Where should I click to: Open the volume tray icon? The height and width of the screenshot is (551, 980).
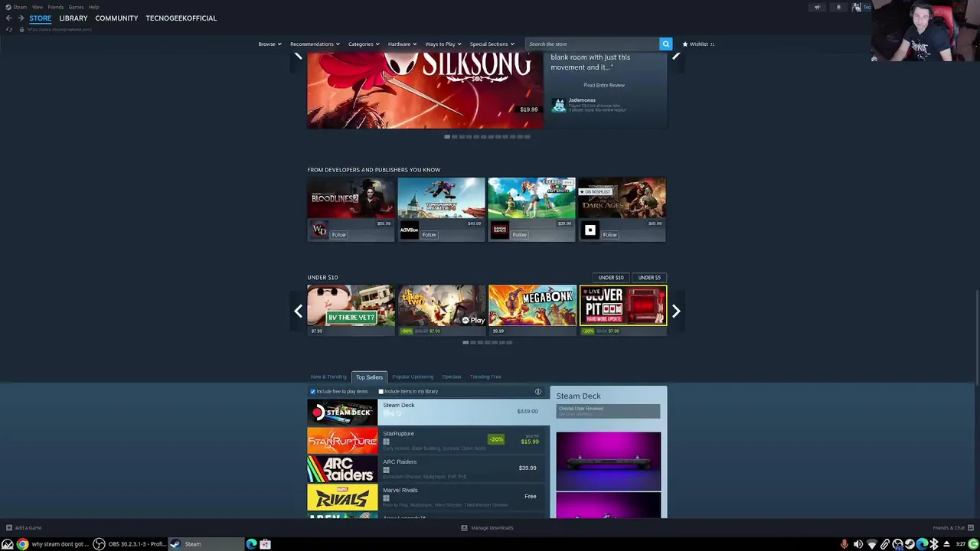tap(858, 544)
